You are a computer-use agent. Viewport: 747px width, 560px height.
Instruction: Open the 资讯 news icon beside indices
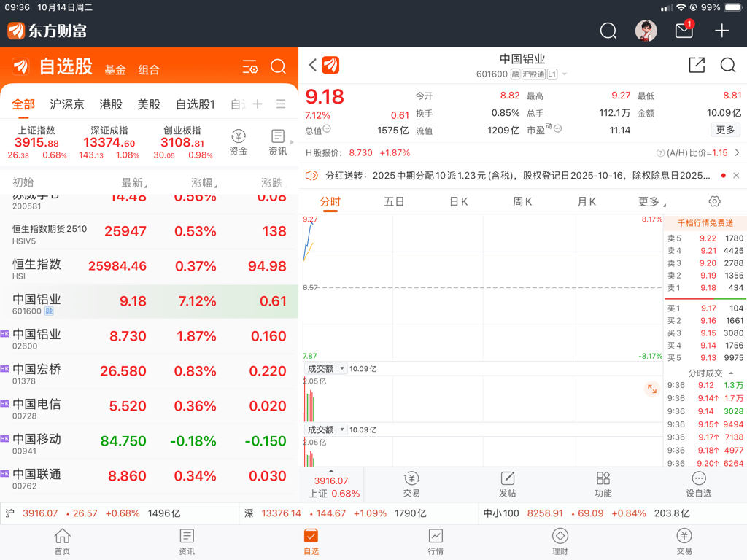point(278,142)
